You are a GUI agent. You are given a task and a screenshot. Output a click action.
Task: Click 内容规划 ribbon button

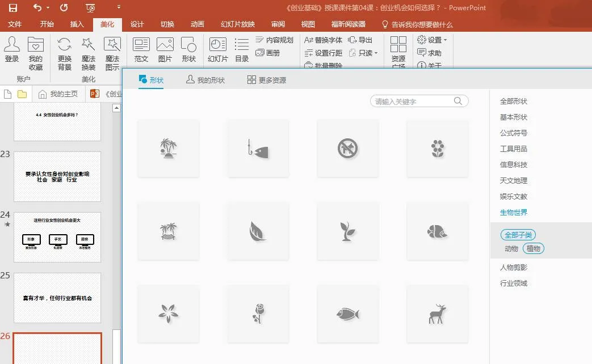coord(275,40)
